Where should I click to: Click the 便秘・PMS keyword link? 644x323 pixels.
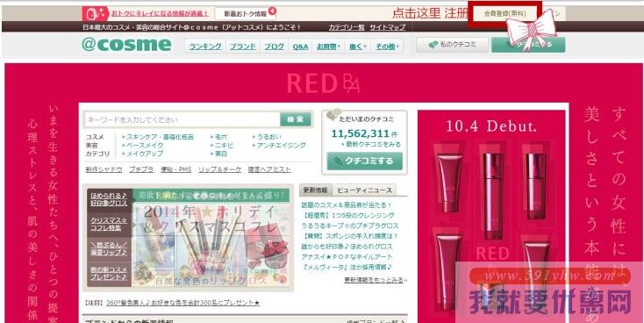(x=175, y=169)
